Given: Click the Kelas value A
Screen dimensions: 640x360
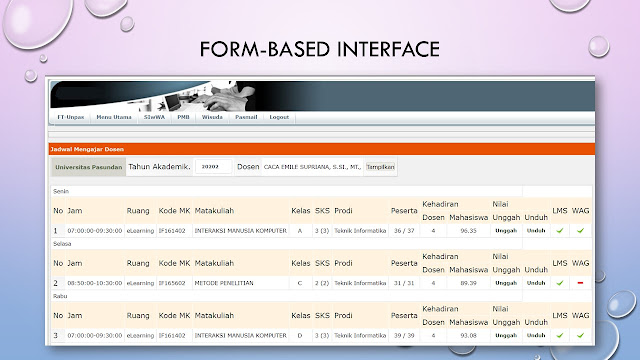Looking at the screenshot, I should point(300,231).
